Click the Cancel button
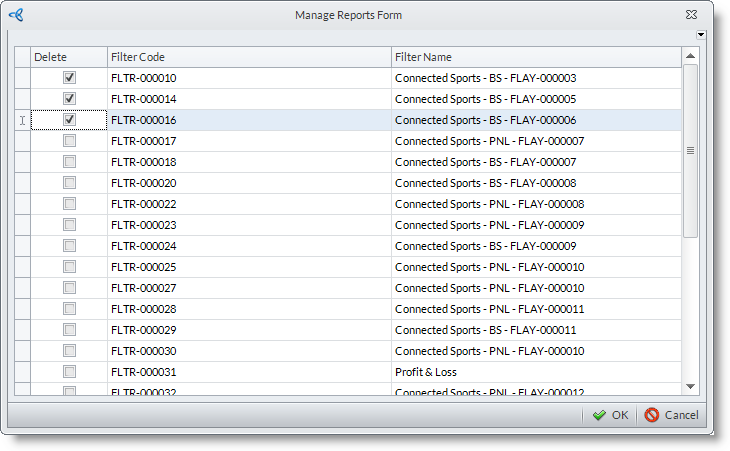Screen dimensions: 730x451 (671, 415)
